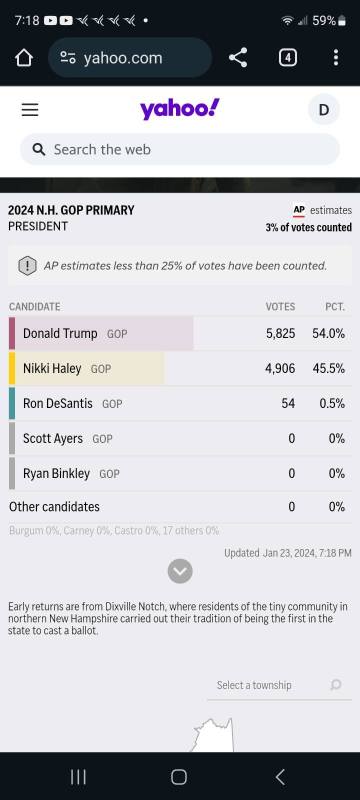
Task: Open the Select a township search field
Action: [x=279, y=685]
